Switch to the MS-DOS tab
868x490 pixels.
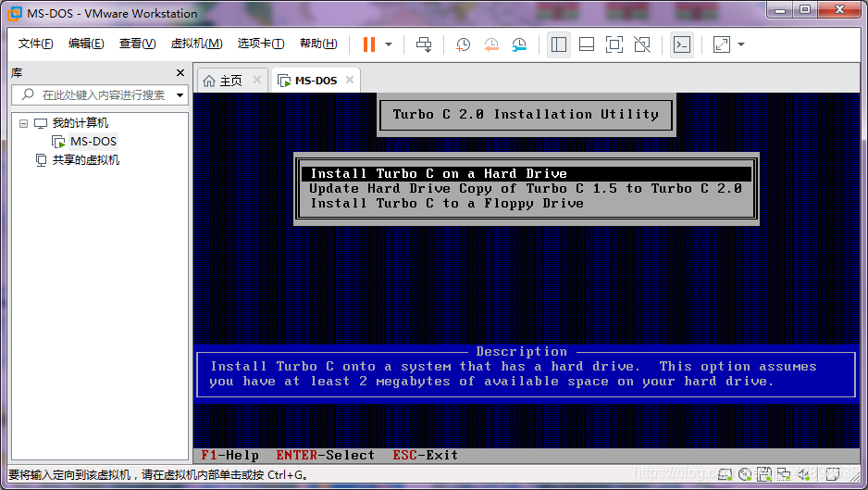pos(316,81)
